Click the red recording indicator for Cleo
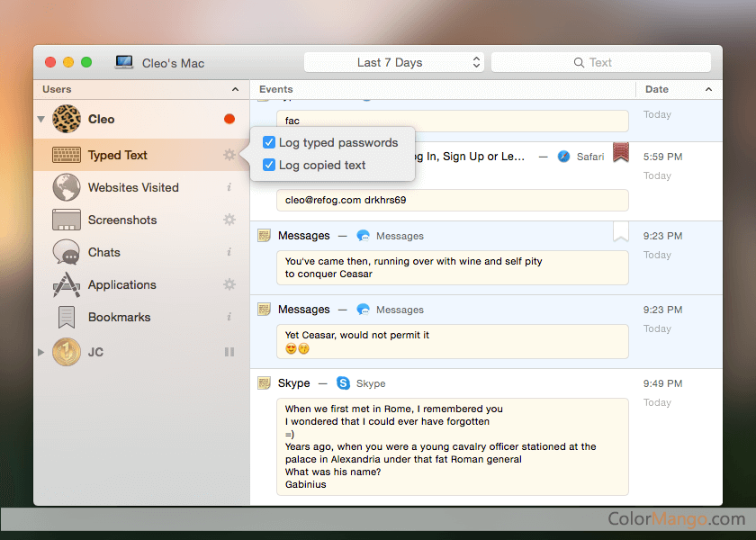 (229, 119)
